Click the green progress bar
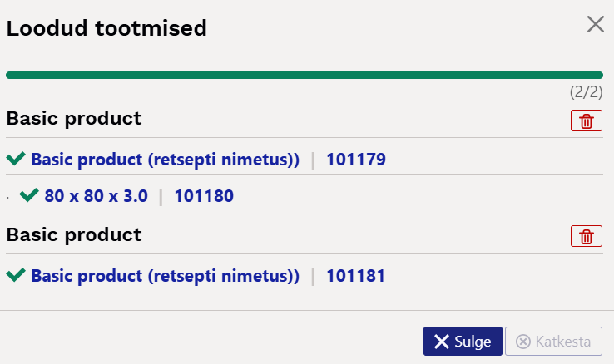This screenshot has width=614, height=364. [x=305, y=75]
